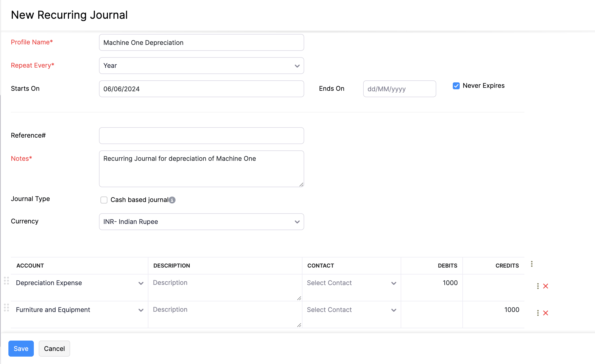The width and height of the screenshot is (595, 364).
Task: Uncheck the Never Expires checkbox
Action: coord(456,86)
